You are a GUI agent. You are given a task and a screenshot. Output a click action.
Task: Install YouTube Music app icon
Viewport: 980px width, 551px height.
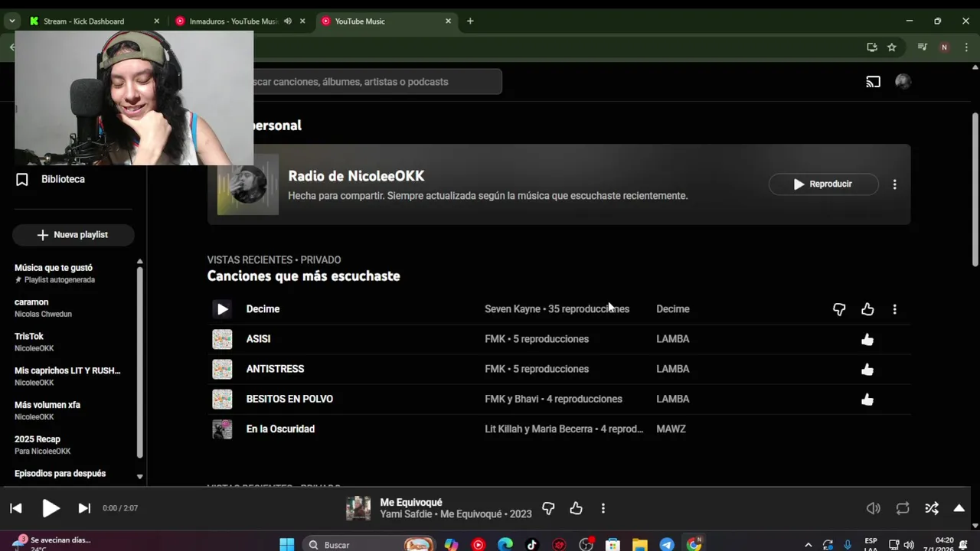point(872,47)
